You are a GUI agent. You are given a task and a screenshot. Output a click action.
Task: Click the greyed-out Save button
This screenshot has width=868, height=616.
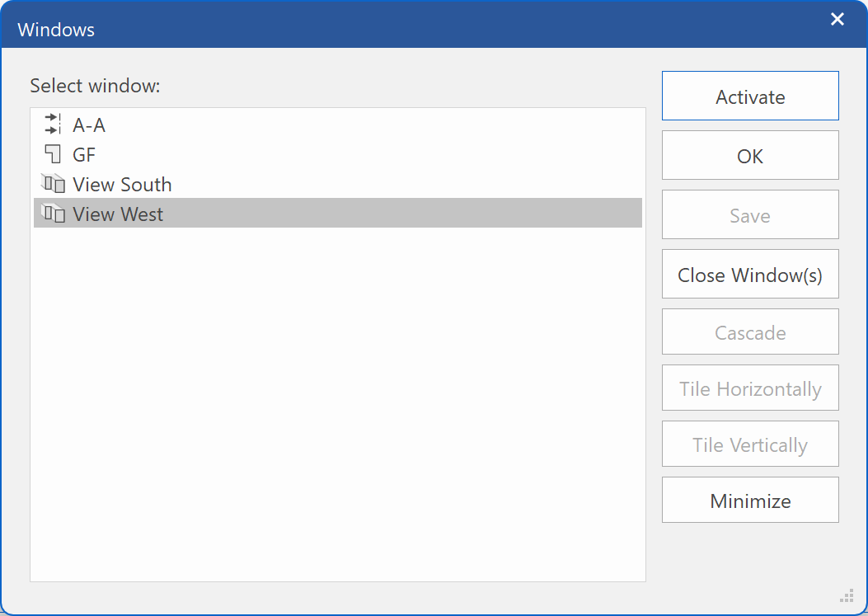pyautogui.click(x=750, y=215)
